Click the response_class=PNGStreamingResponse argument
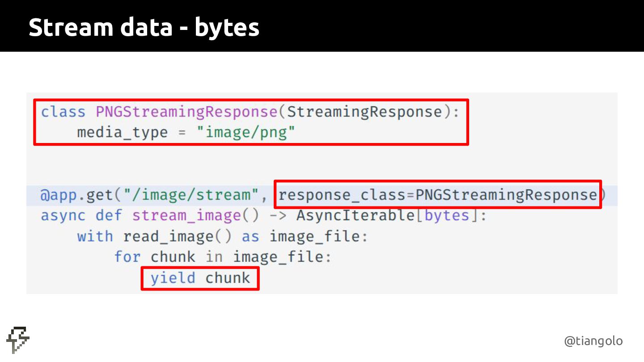Image resolution: width=644 pixels, height=362 pixels. 438,195
